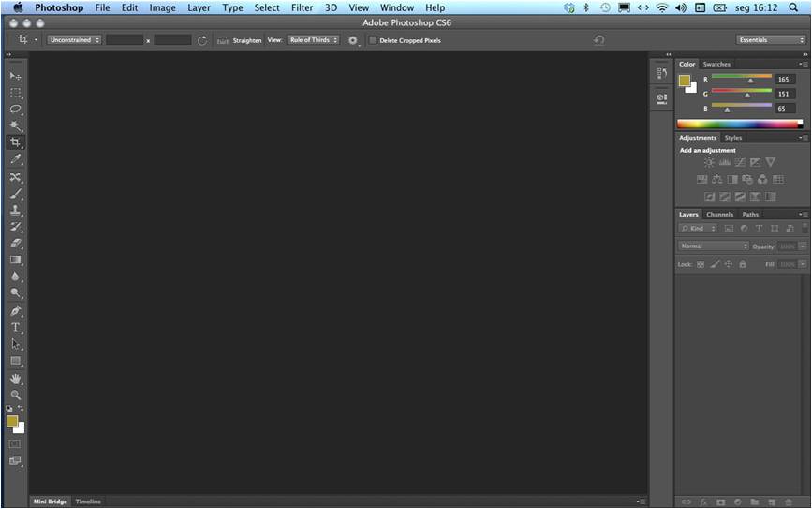This screenshot has width=812, height=509.
Task: Toggle lock position
Action: coord(729,264)
